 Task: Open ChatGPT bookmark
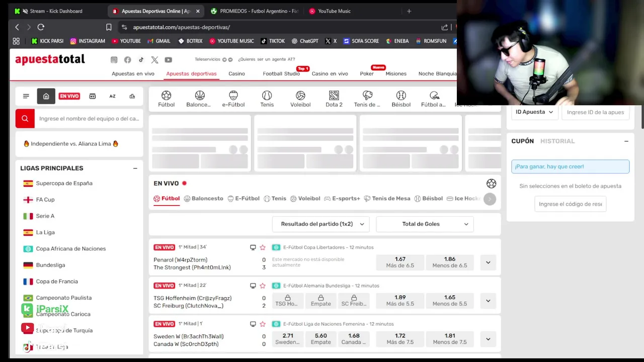305,41
